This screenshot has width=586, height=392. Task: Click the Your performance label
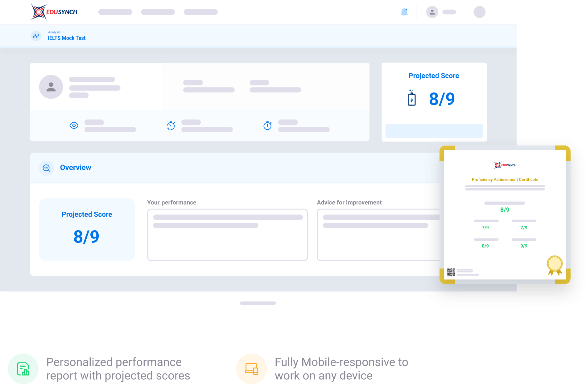pos(172,202)
